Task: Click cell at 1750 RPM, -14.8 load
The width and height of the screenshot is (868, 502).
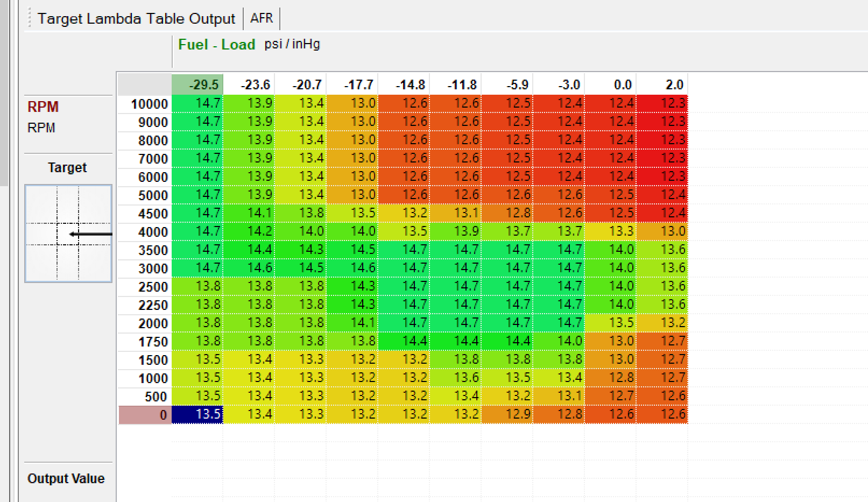Action: click(404, 341)
